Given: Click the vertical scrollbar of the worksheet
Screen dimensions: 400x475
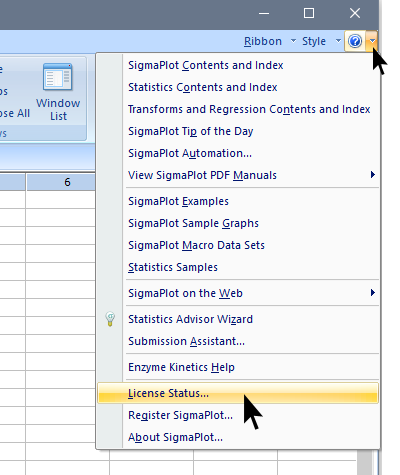Looking at the screenshot, I should (363, 462).
